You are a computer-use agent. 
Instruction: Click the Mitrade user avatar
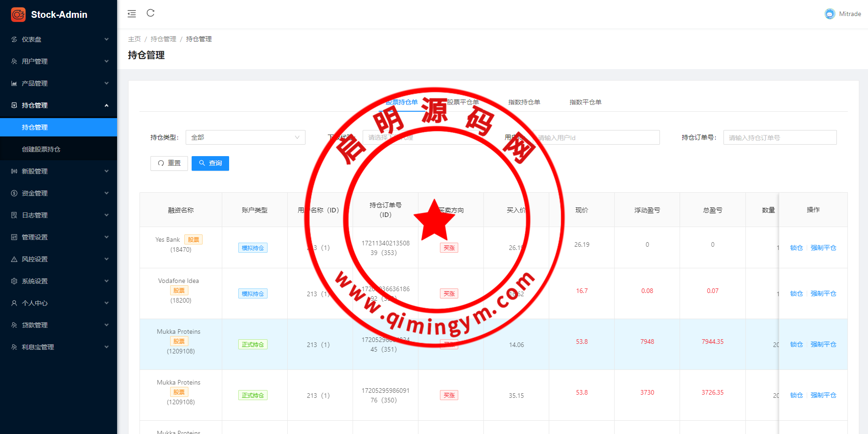point(830,14)
